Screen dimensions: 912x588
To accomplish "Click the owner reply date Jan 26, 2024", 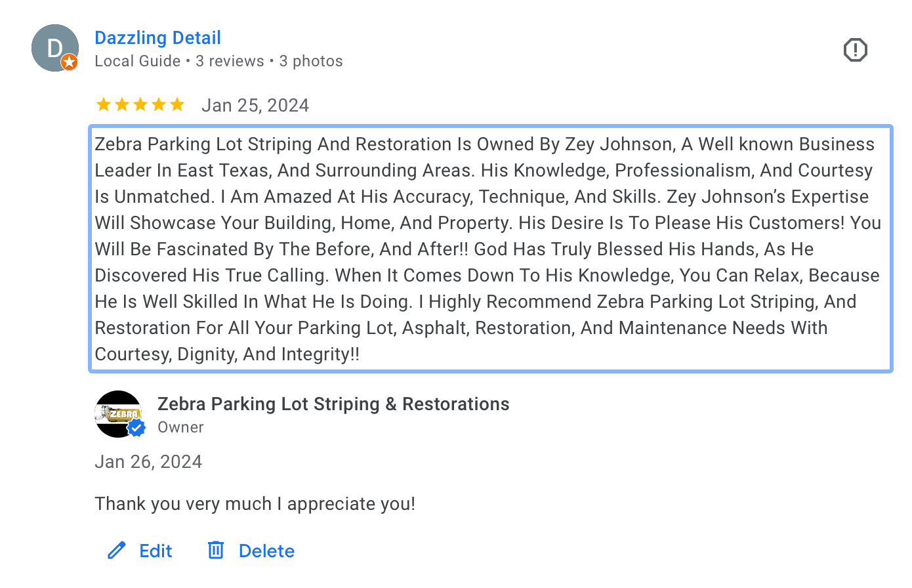I will tap(148, 462).
